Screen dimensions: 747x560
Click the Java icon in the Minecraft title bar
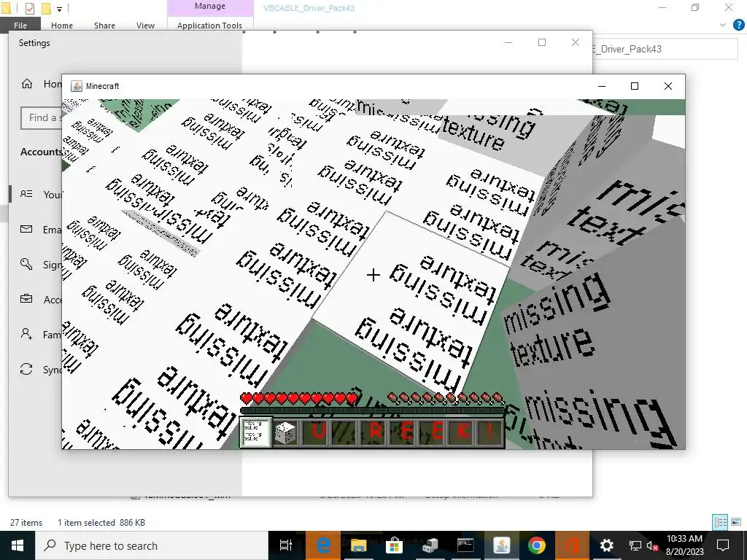[76, 86]
